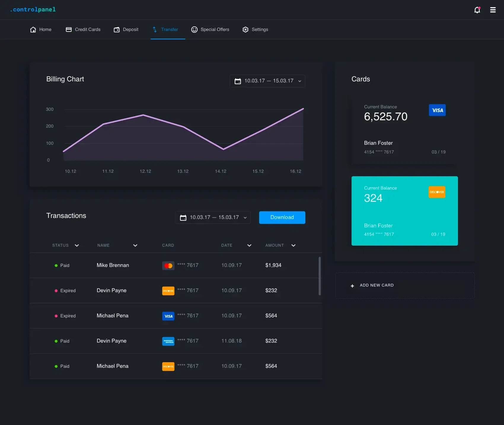The height and width of the screenshot is (425, 504).
Task: Click the .controlpanel logo link
Action: 33,9
